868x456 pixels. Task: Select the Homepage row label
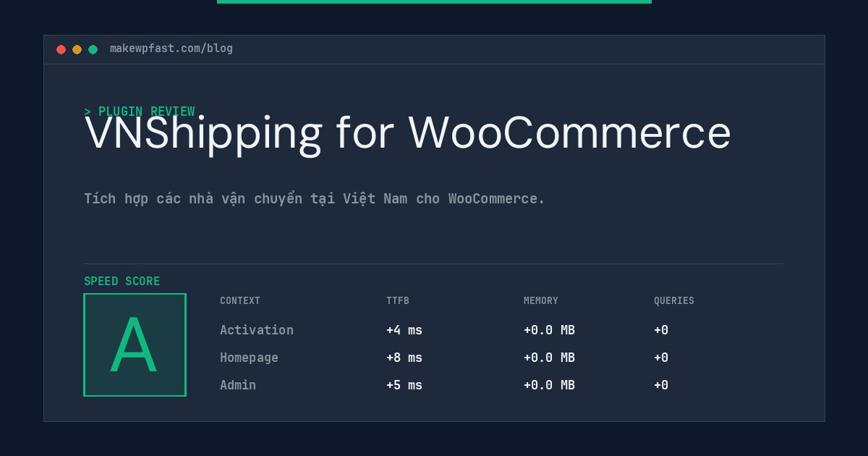coord(249,358)
